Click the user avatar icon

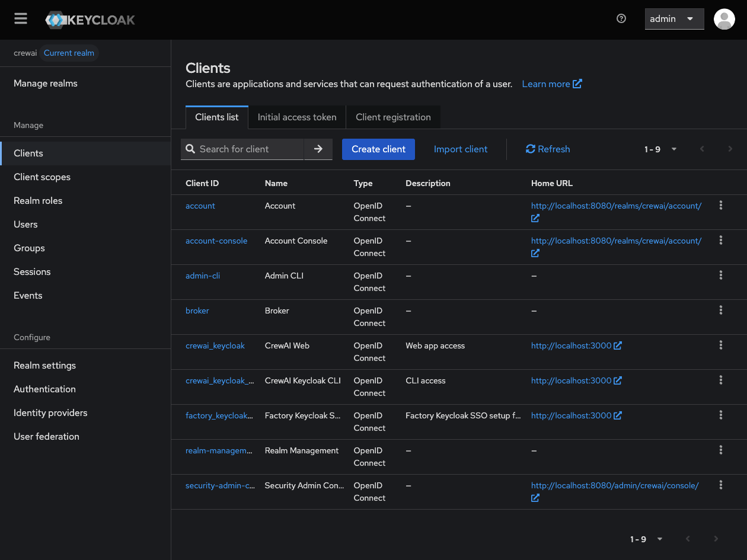pyautogui.click(x=724, y=19)
